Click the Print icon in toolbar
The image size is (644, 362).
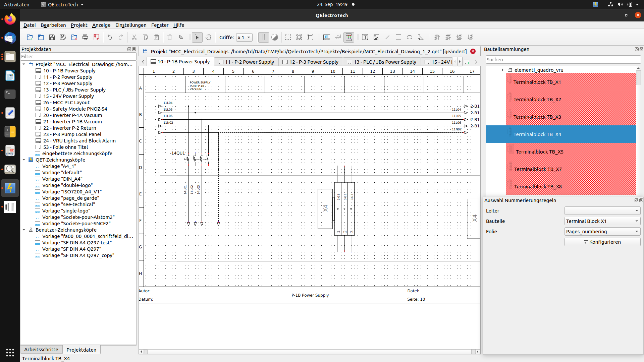(85, 37)
